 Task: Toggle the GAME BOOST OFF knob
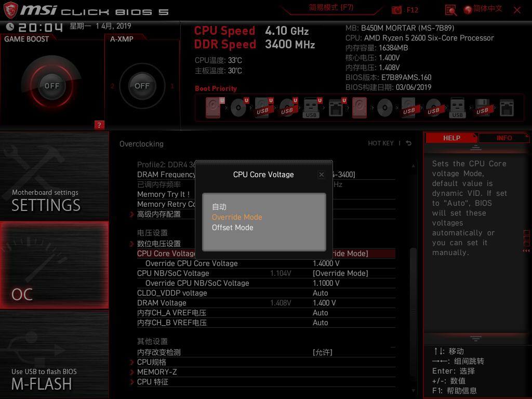click(x=51, y=86)
